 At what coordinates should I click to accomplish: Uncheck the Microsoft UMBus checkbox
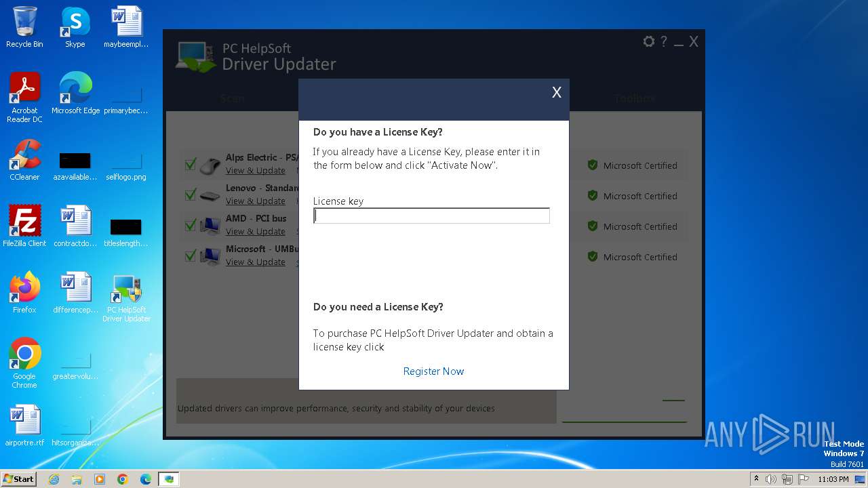(x=191, y=256)
